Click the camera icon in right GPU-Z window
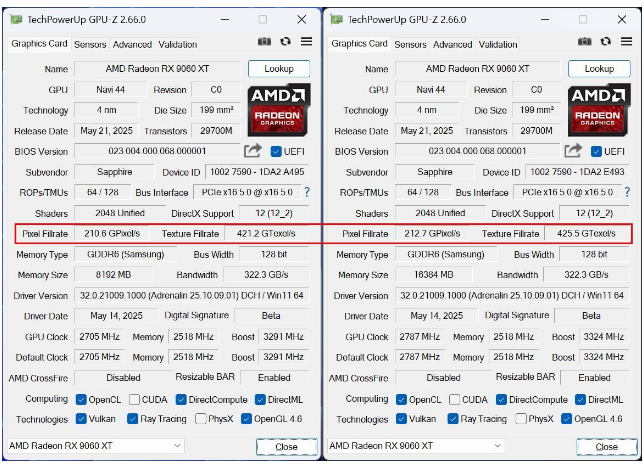The width and height of the screenshot is (644, 464). click(584, 42)
